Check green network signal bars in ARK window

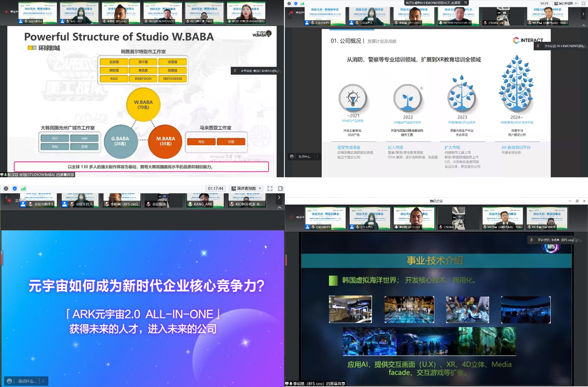(x=23, y=189)
